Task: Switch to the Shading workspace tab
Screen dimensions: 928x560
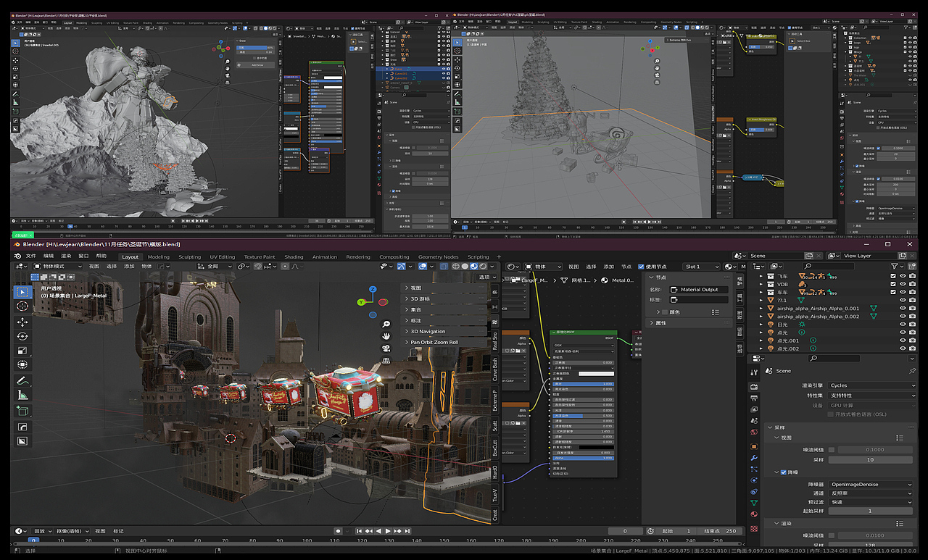Action: 294,256
